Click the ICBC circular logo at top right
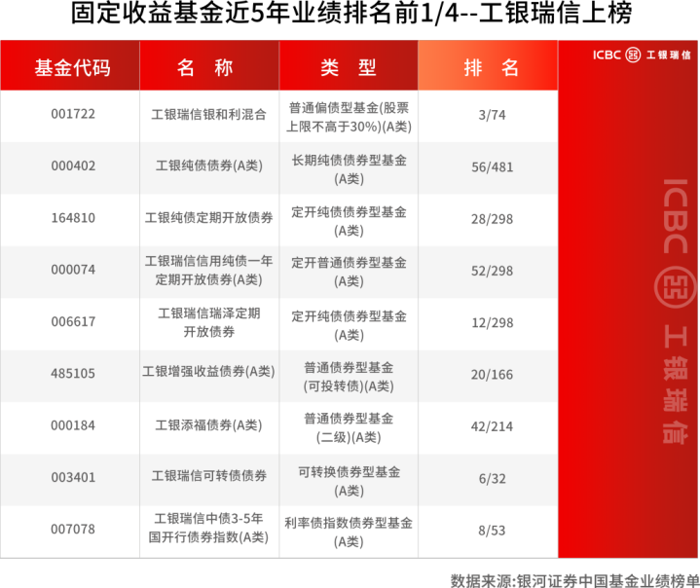The width and height of the screenshot is (700, 588). pyautogui.click(x=633, y=55)
